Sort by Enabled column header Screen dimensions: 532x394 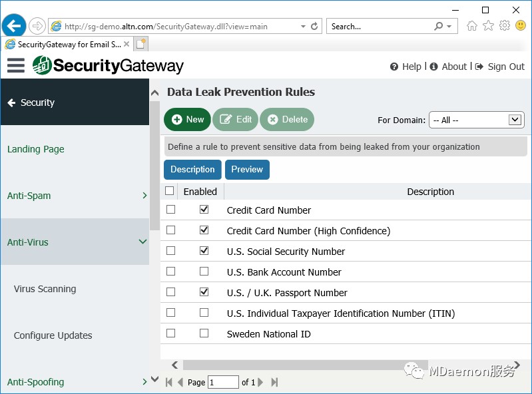(x=200, y=192)
